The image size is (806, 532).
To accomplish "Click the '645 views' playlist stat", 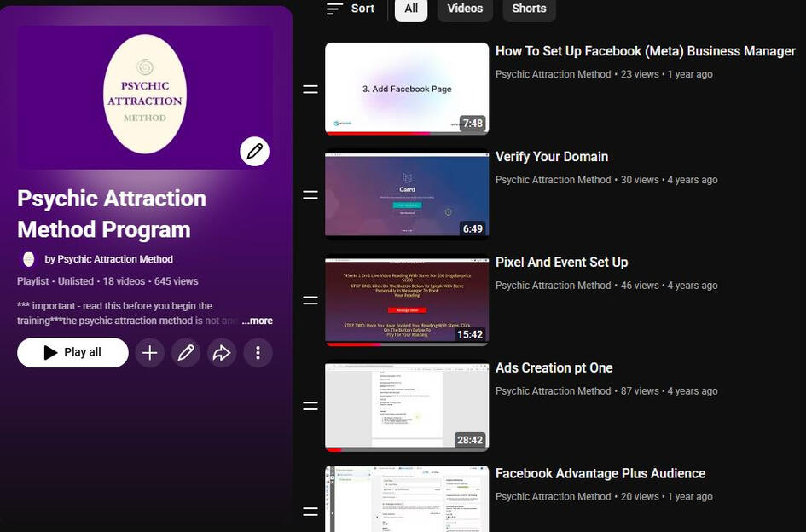I will coord(177,281).
